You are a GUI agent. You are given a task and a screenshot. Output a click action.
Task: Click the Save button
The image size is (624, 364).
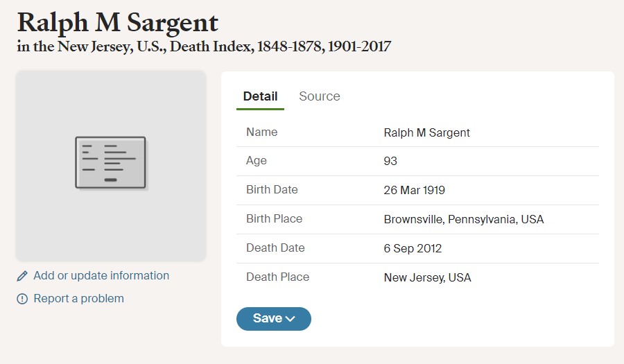click(x=274, y=319)
